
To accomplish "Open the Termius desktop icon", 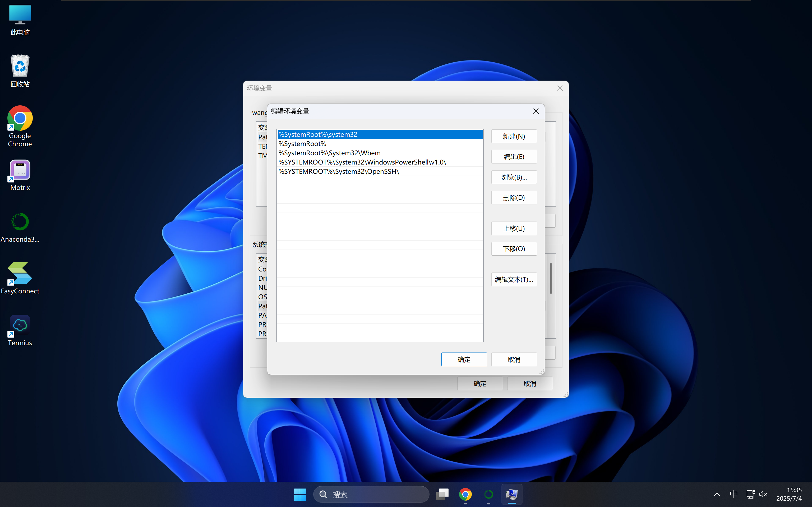I will [x=20, y=326].
